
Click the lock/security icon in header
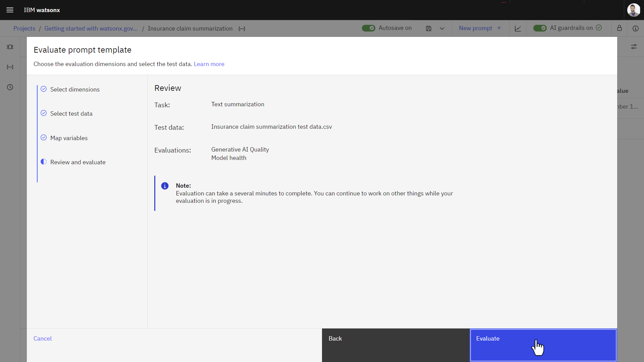click(x=619, y=28)
